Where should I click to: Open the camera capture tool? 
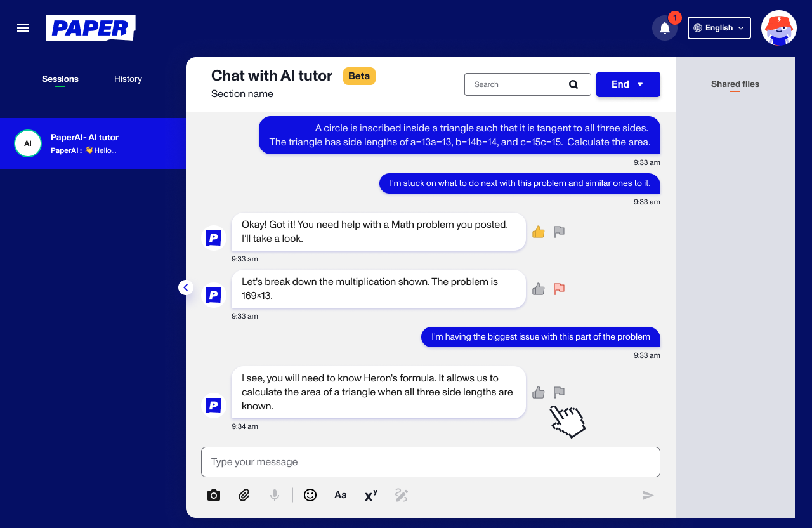coord(214,495)
